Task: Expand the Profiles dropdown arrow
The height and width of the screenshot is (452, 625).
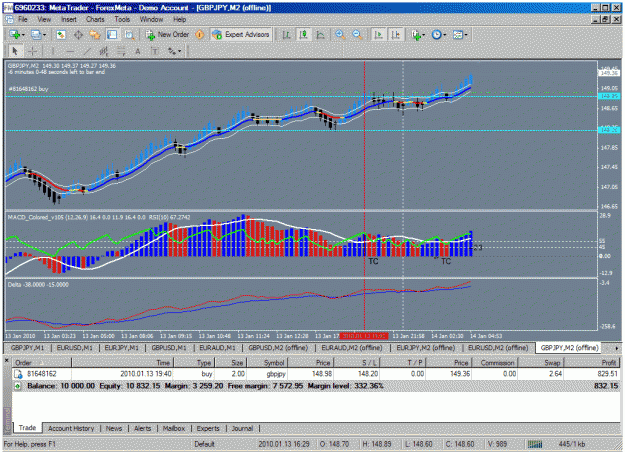Action: (x=44, y=35)
